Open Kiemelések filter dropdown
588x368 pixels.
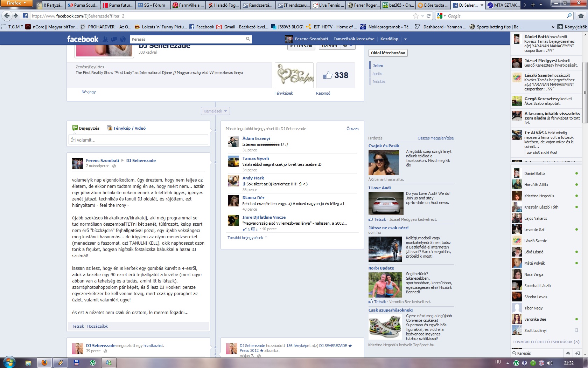point(215,111)
